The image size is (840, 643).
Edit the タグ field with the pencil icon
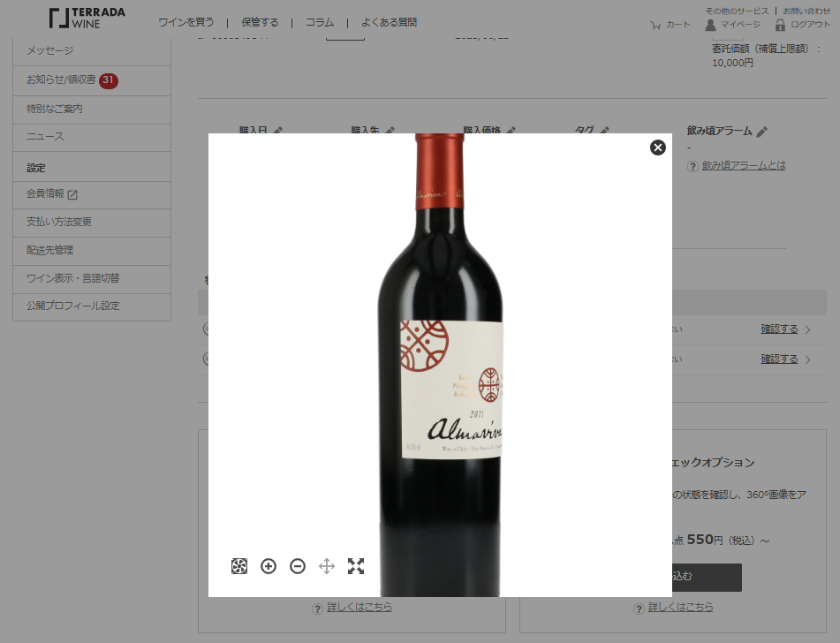click(x=605, y=130)
